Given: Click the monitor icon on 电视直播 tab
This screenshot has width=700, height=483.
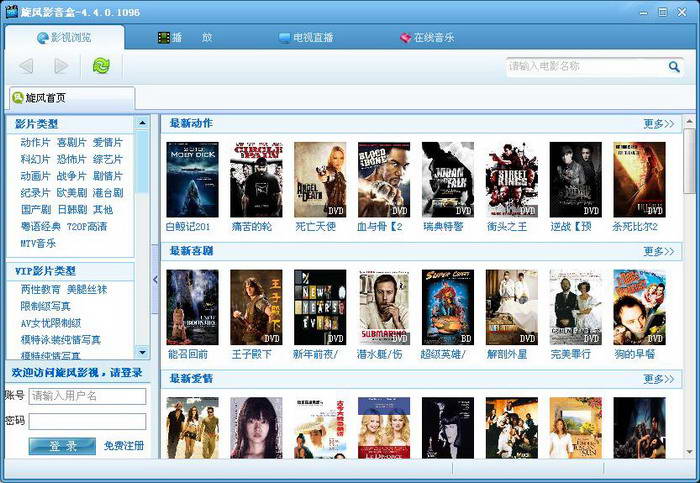Looking at the screenshot, I should point(285,38).
